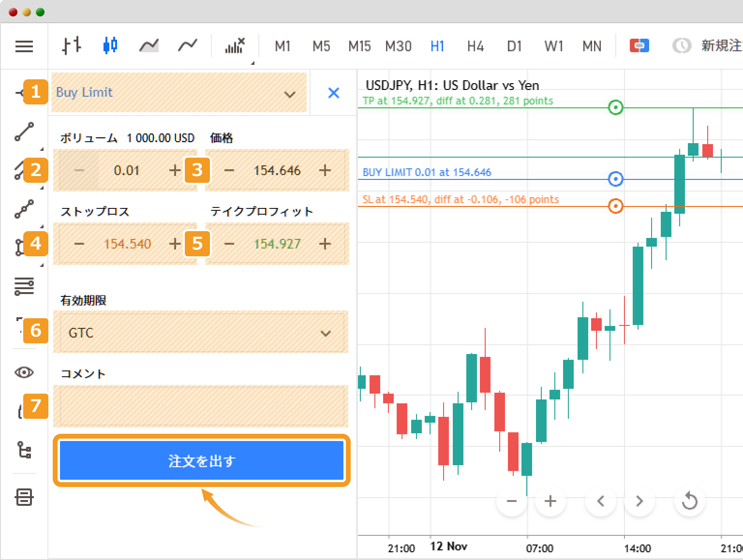Click the take profit field 154.927
The height and width of the screenshot is (560, 743).
tap(277, 244)
